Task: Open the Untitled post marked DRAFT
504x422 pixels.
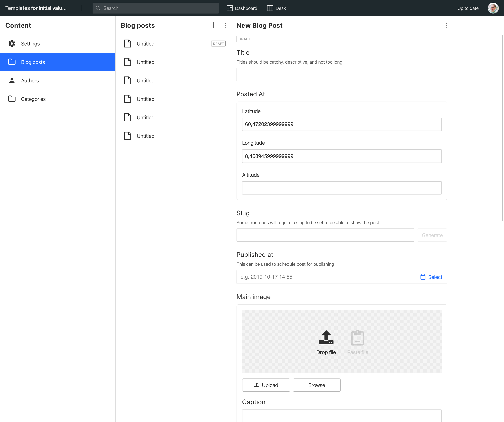Action: pyautogui.click(x=173, y=44)
